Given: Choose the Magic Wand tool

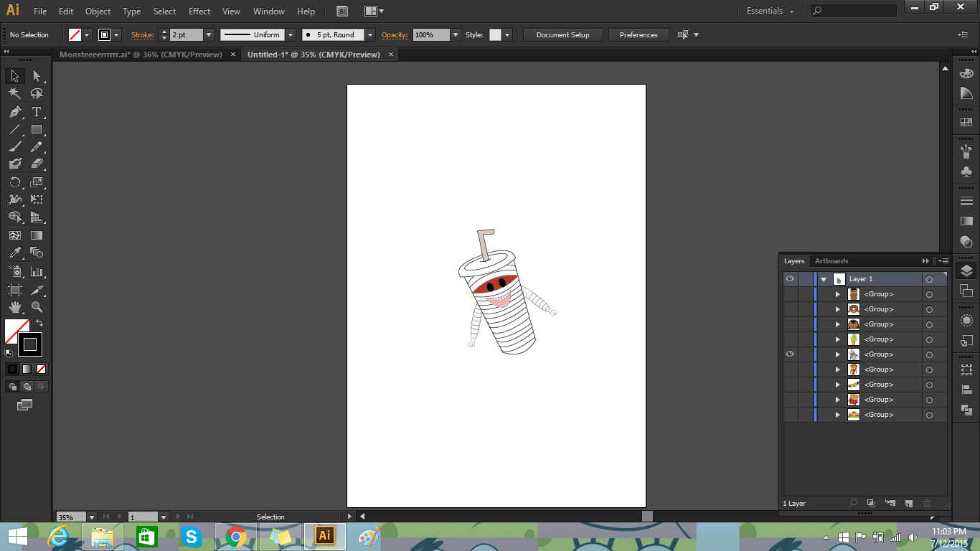Looking at the screenshot, I should [x=14, y=94].
